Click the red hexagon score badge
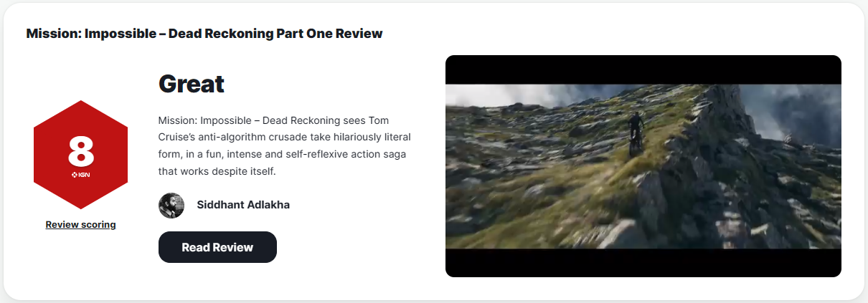Image resolution: width=868 pixels, height=303 pixels. pos(80,155)
